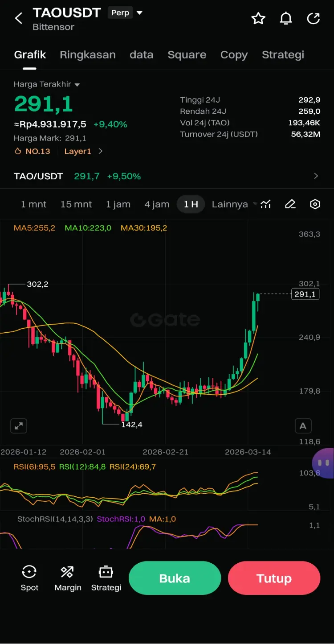334x644 pixels.
Task: Tap the current price tag 291,1 on axis
Action: (305, 294)
